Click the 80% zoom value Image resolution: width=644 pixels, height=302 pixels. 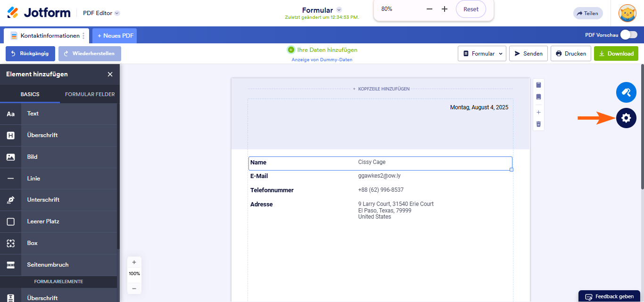click(x=387, y=9)
